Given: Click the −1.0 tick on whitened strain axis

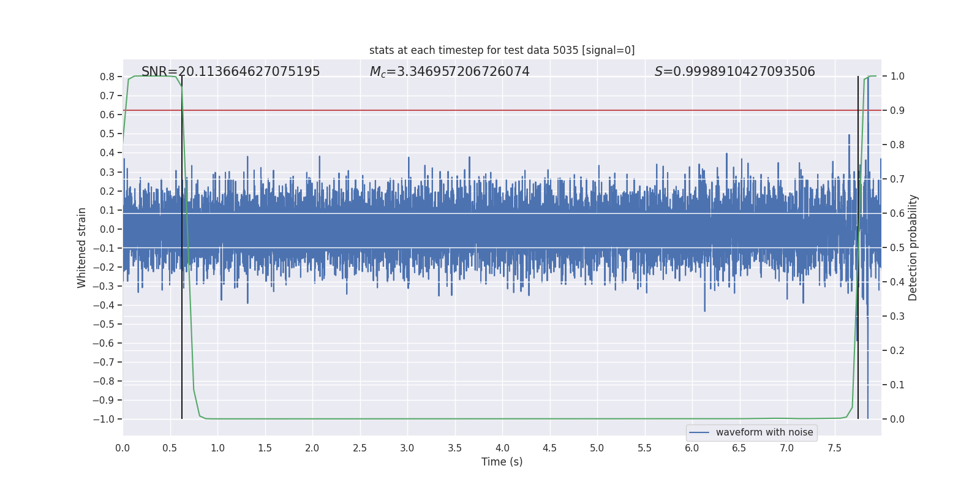Looking at the screenshot, I should [x=104, y=420].
